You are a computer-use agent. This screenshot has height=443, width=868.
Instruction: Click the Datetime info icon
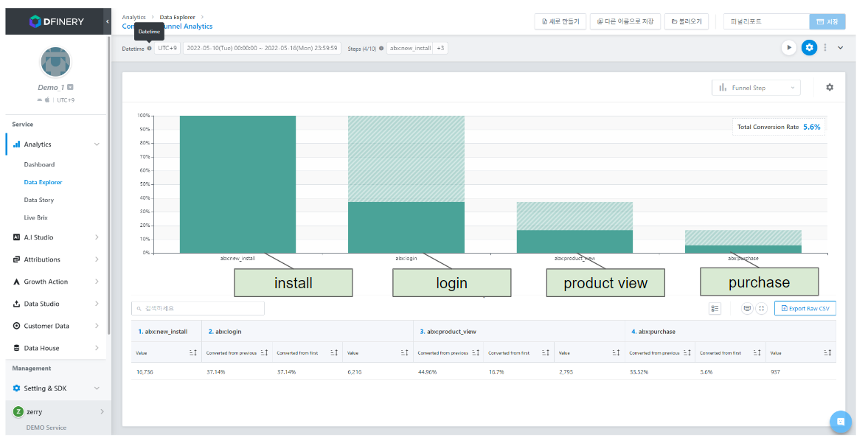click(150, 48)
